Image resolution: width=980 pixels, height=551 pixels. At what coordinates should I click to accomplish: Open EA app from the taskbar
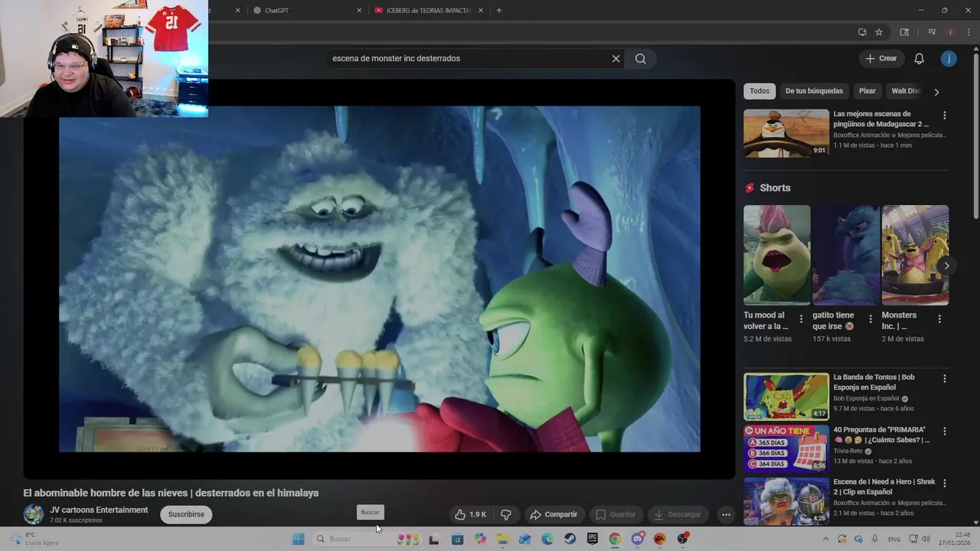pos(660,539)
